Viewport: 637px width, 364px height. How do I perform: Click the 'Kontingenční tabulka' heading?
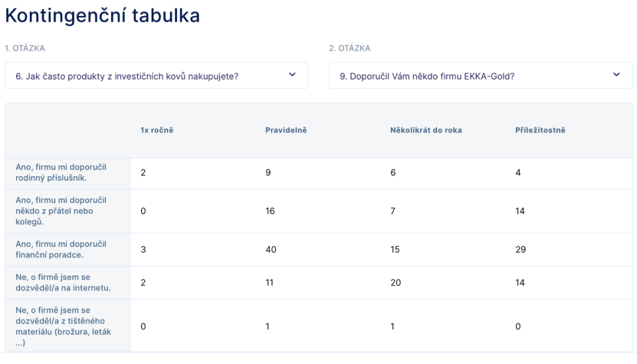[103, 16]
